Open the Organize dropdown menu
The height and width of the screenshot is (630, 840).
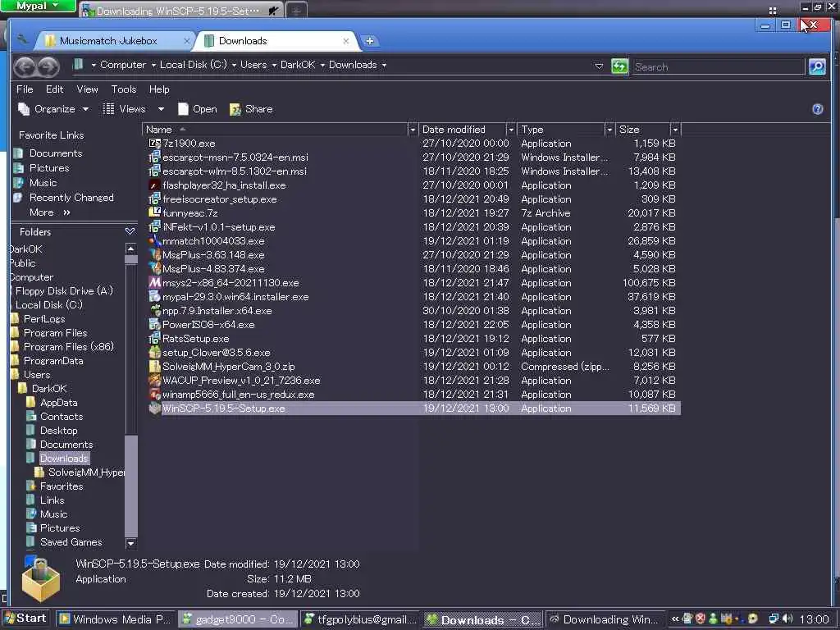coord(53,109)
